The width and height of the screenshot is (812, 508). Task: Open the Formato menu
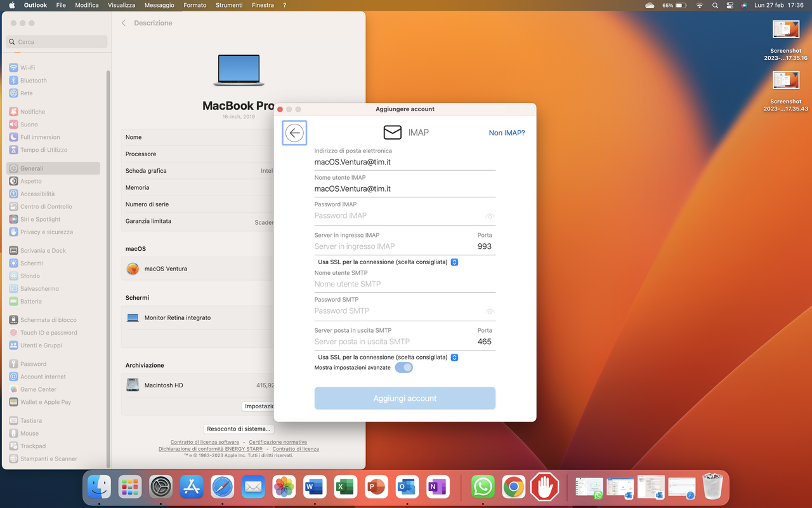195,5
